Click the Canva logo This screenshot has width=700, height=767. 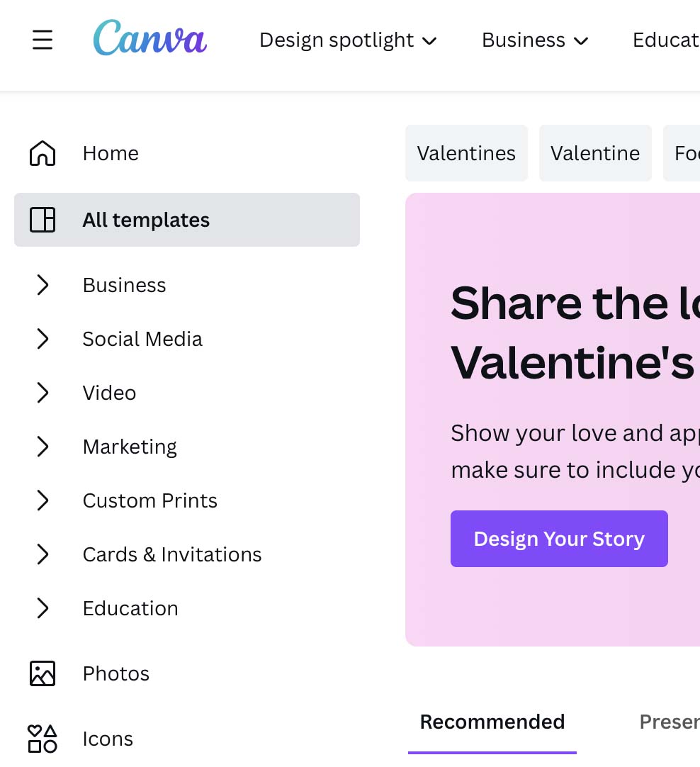pyautogui.click(x=149, y=38)
